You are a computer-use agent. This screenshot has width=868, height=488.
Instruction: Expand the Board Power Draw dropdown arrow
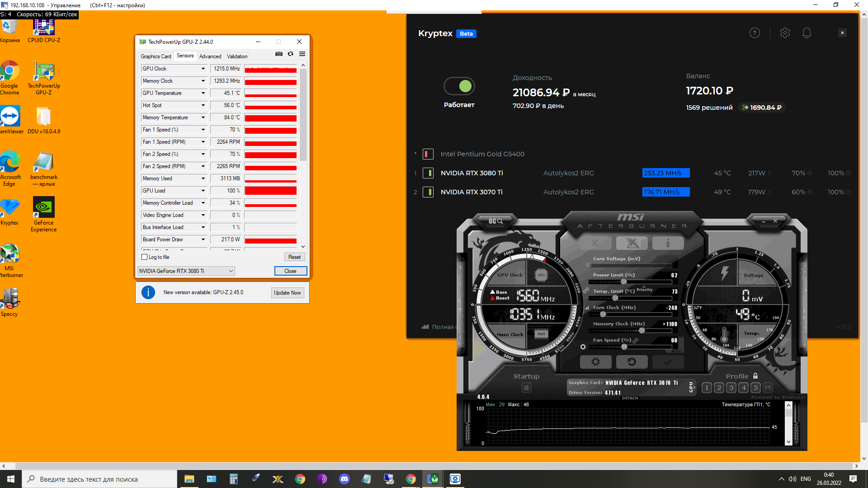[x=203, y=239]
